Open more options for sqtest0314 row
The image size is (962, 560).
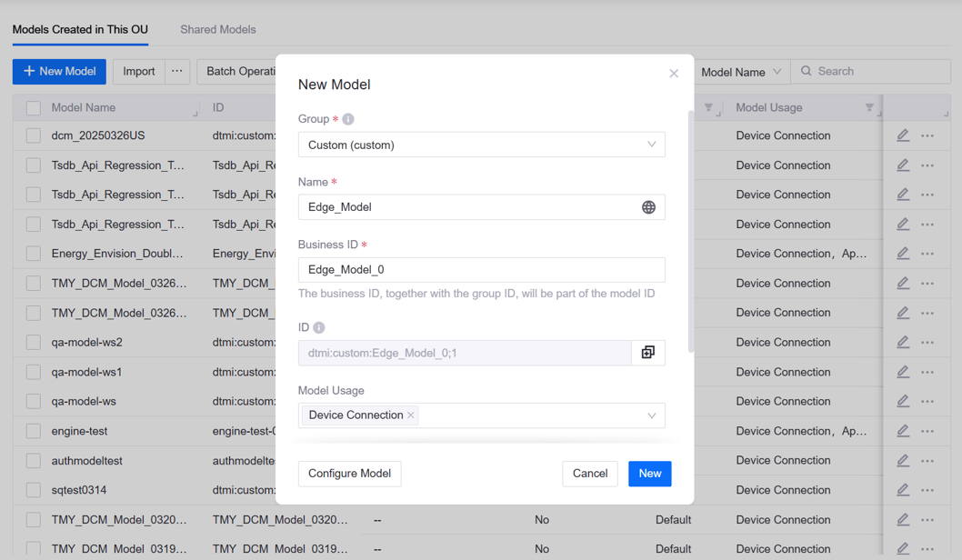pyautogui.click(x=927, y=490)
